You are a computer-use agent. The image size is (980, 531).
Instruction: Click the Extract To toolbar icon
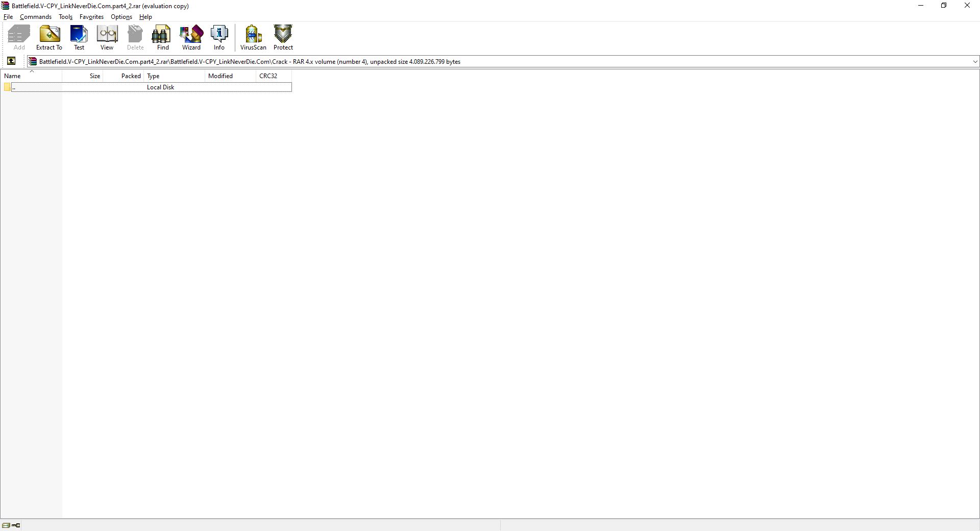(x=49, y=38)
